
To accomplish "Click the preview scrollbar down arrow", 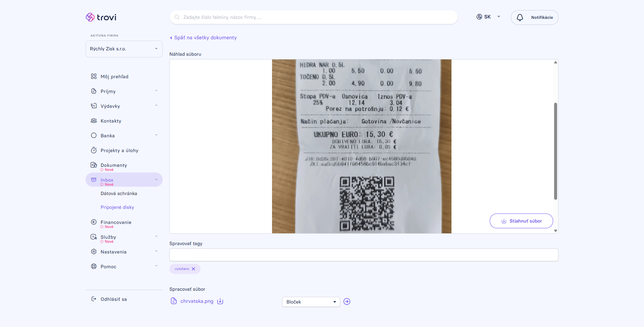I will 555,231.
